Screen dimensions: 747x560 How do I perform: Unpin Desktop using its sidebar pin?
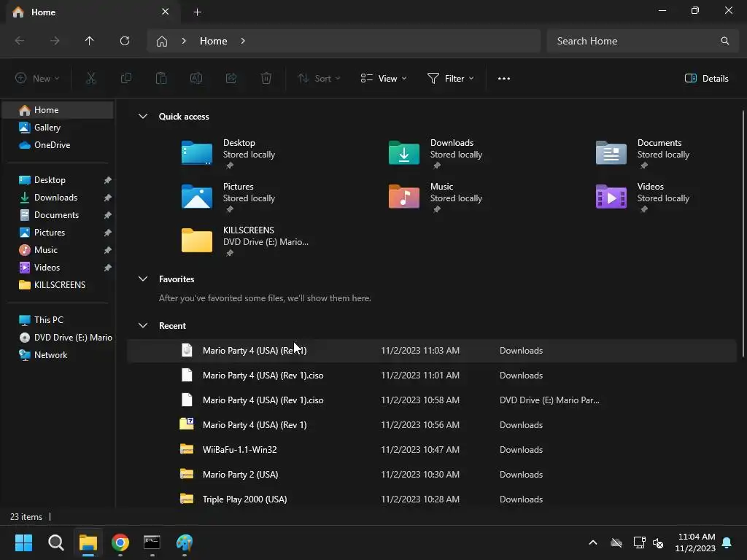(x=108, y=180)
